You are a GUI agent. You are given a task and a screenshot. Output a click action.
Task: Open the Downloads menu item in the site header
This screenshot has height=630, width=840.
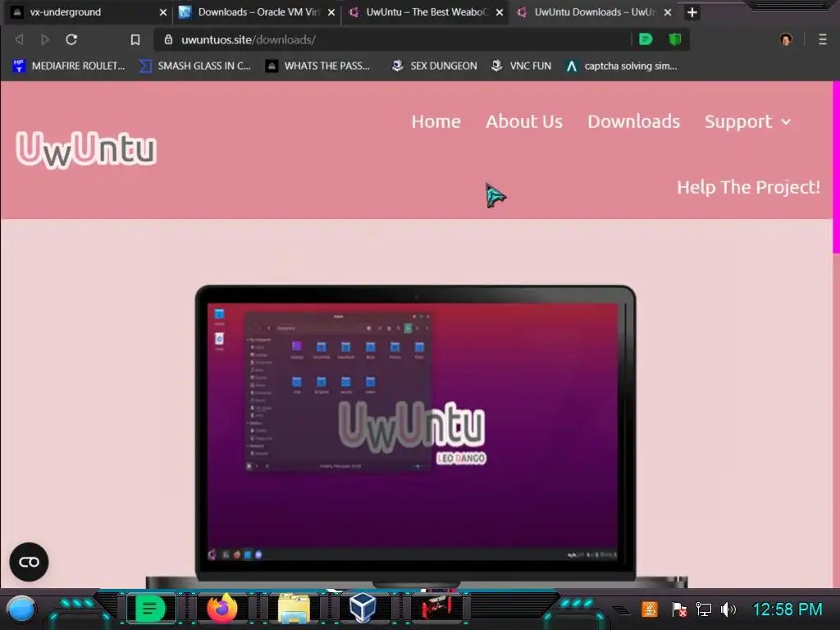[634, 121]
